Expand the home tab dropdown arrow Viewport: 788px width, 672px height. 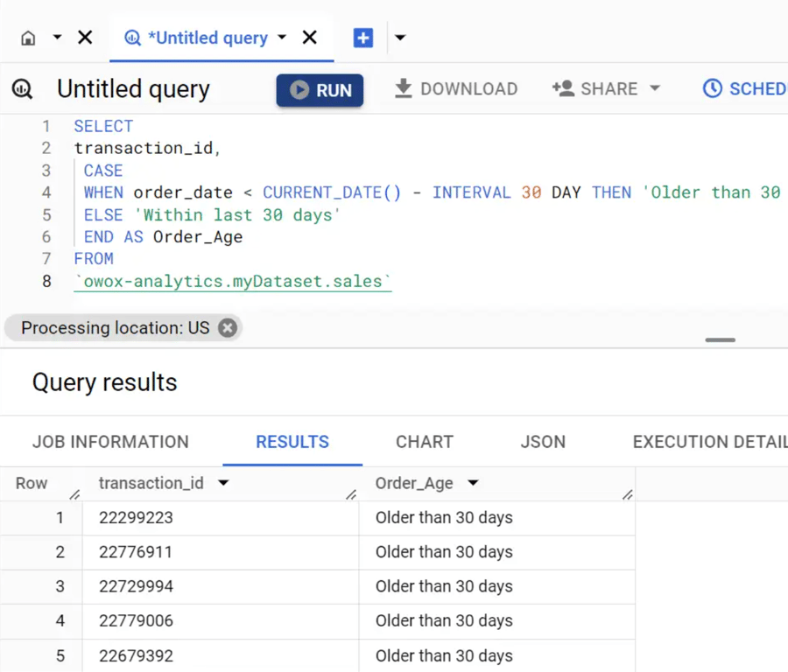[57, 37]
